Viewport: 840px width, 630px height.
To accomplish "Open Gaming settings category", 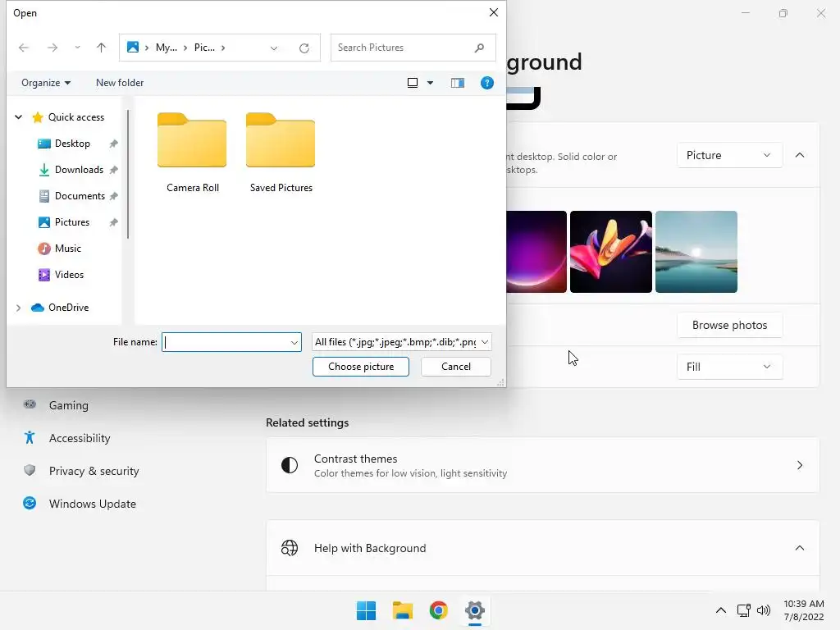I will pyautogui.click(x=69, y=405).
